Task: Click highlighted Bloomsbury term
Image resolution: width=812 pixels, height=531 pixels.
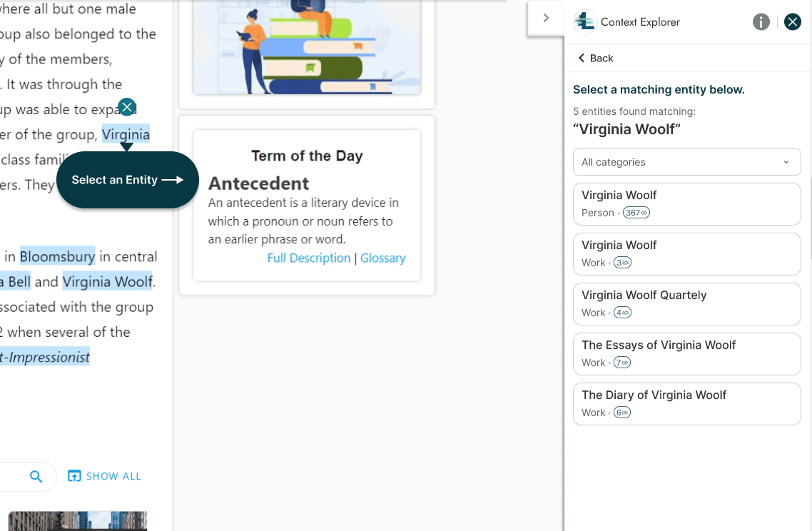Action: pyautogui.click(x=58, y=256)
